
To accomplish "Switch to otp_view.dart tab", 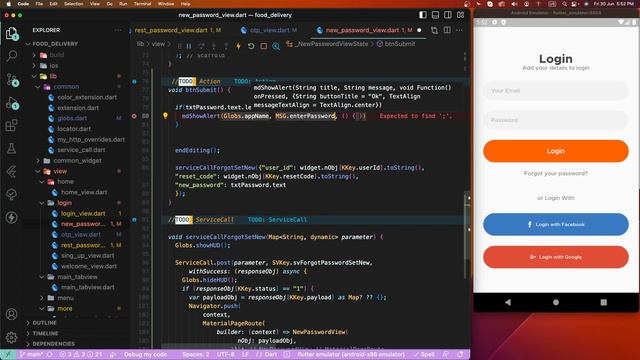I will [x=269, y=30].
